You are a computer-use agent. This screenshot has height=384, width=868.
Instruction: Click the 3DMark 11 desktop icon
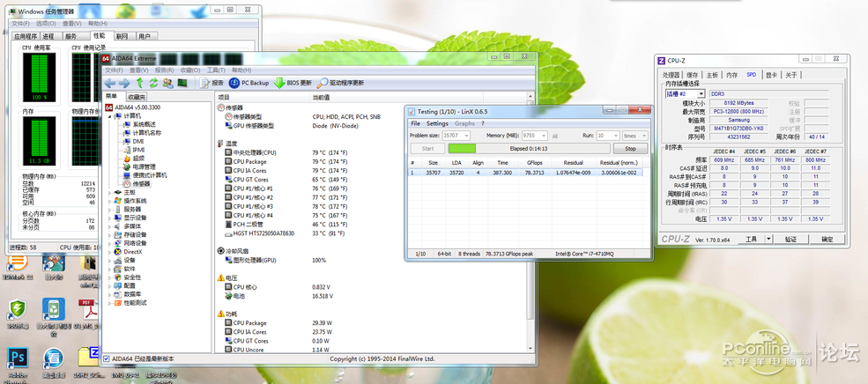pos(18,266)
